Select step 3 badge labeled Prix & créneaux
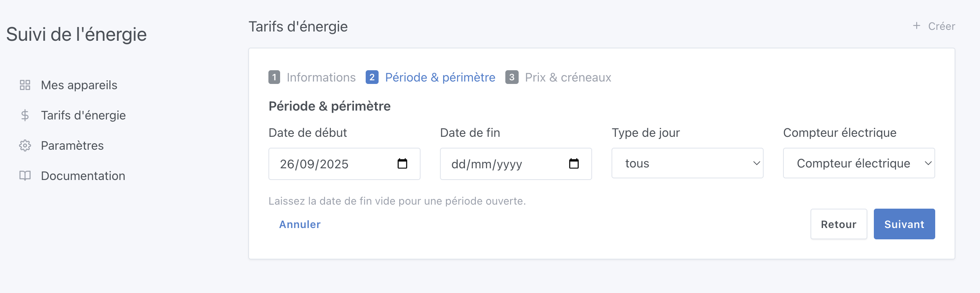 coord(512,77)
